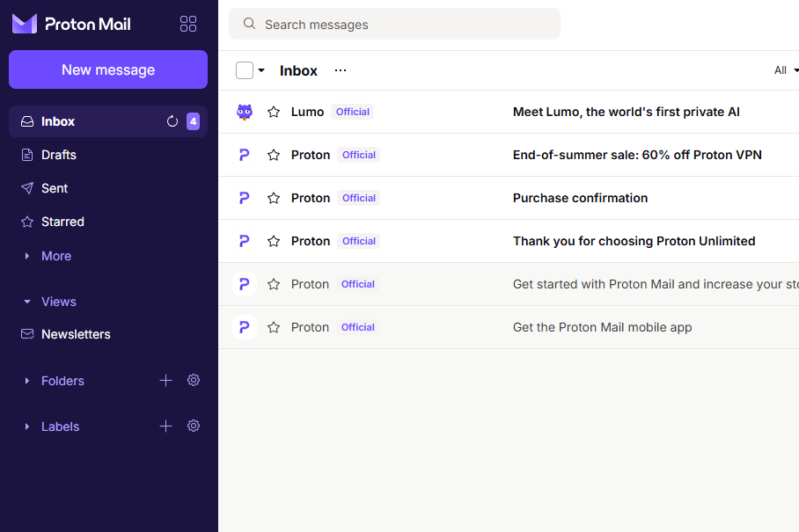Click the Proton avatar on the Proton Unlimited email
The height and width of the screenshot is (532, 799).
[x=245, y=241]
